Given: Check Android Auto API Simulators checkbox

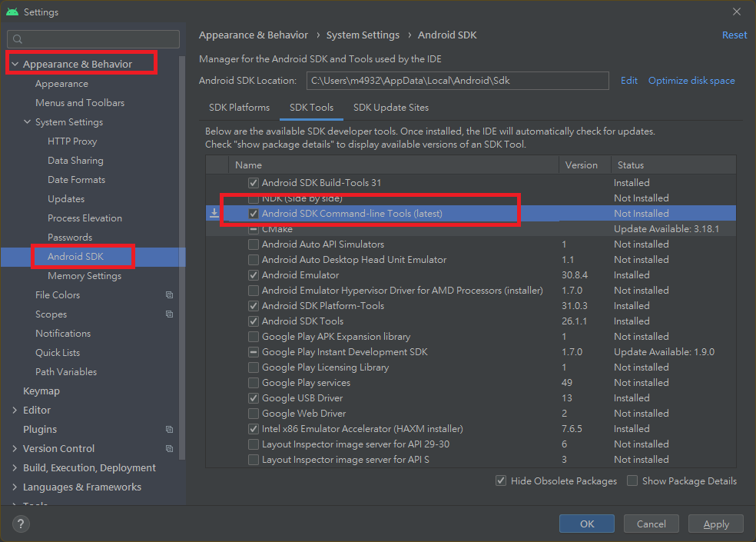Looking at the screenshot, I should (253, 244).
